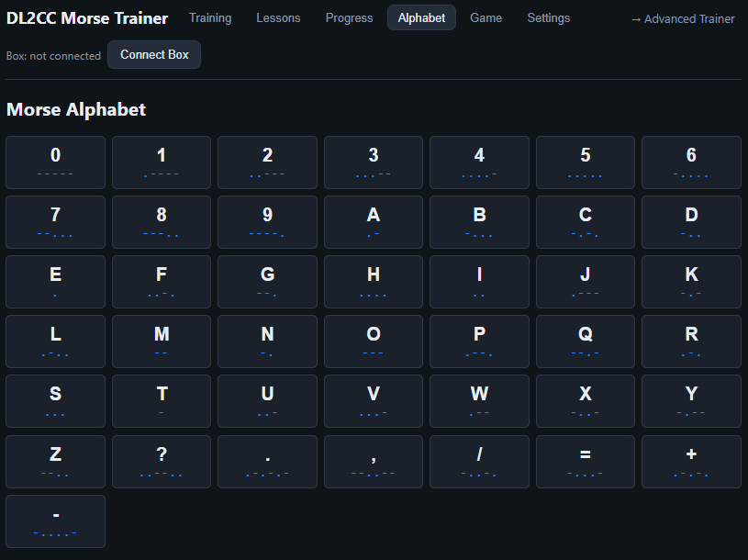Select the letter E card
The width and height of the screenshot is (748, 560).
(x=55, y=282)
